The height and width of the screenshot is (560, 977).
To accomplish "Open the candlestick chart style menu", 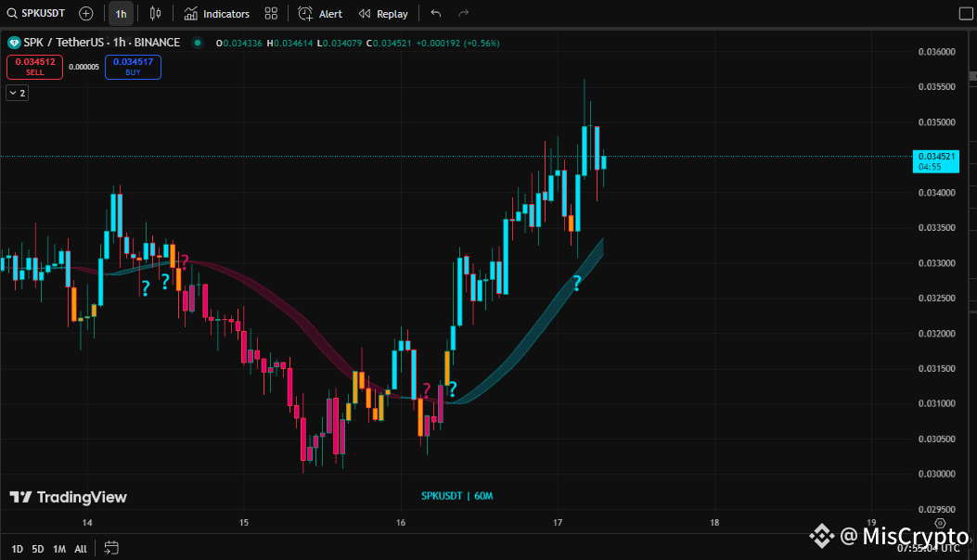I will 155,13.
